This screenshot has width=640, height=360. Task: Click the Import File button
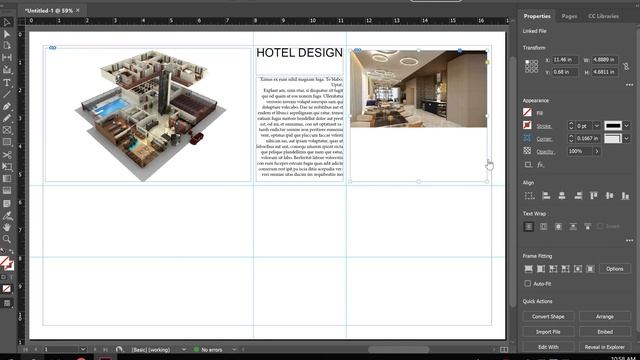tap(548, 332)
